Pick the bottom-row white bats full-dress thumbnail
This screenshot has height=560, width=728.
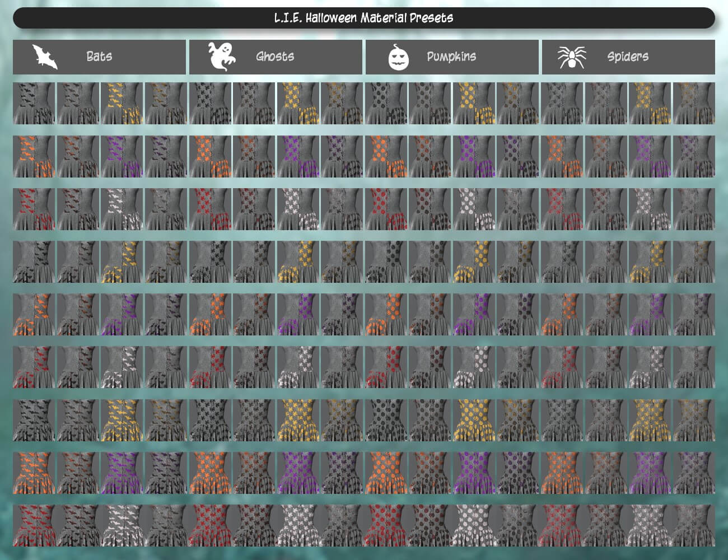coord(122,525)
